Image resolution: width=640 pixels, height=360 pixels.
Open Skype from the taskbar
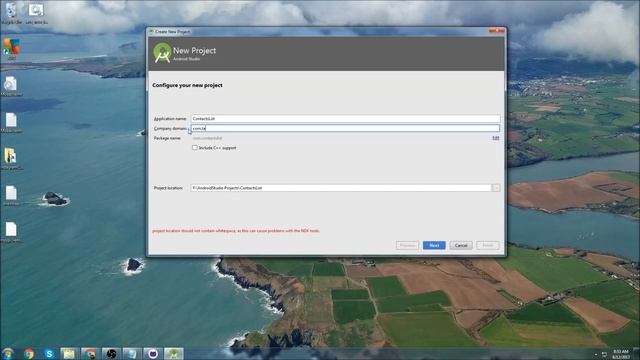(49, 354)
